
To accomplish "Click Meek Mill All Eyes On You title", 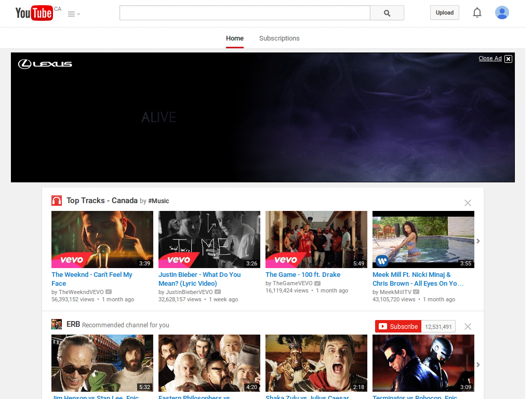I will click(x=418, y=279).
